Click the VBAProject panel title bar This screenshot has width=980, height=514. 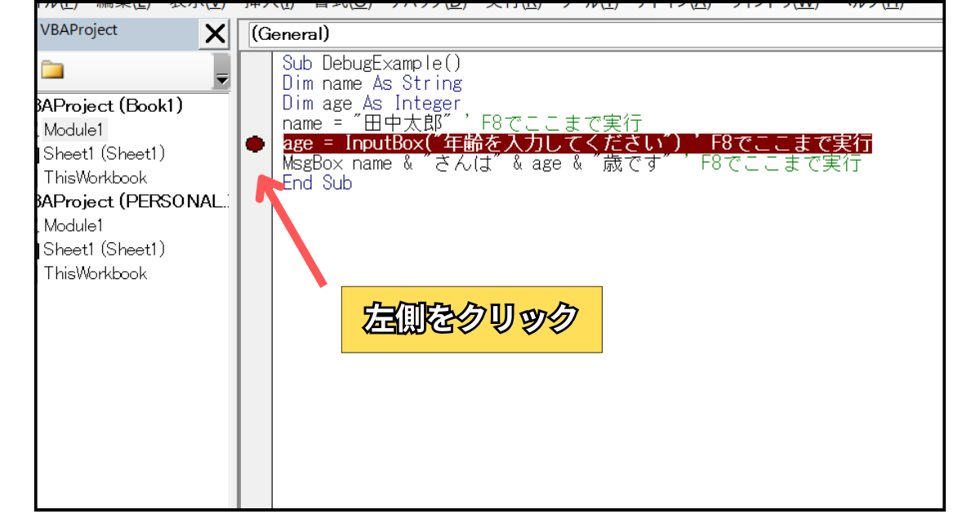pos(114,31)
